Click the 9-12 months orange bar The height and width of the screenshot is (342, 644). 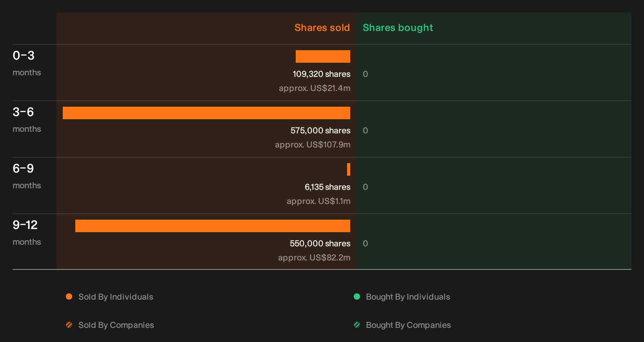[x=213, y=226]
